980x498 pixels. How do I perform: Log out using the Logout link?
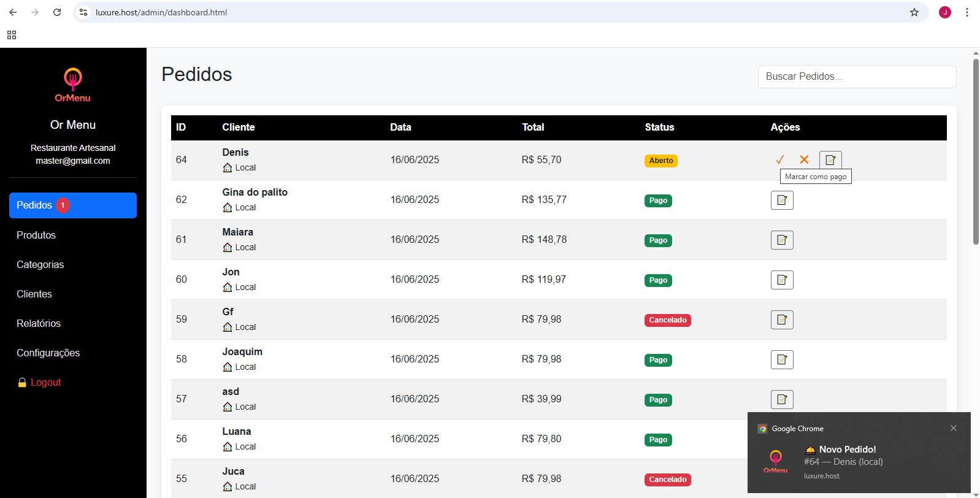point(45,382)
